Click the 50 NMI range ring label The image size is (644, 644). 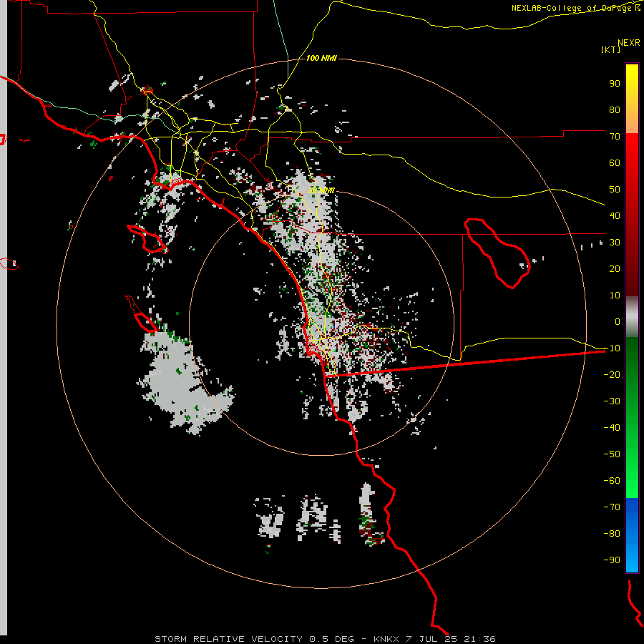[321, 190]
